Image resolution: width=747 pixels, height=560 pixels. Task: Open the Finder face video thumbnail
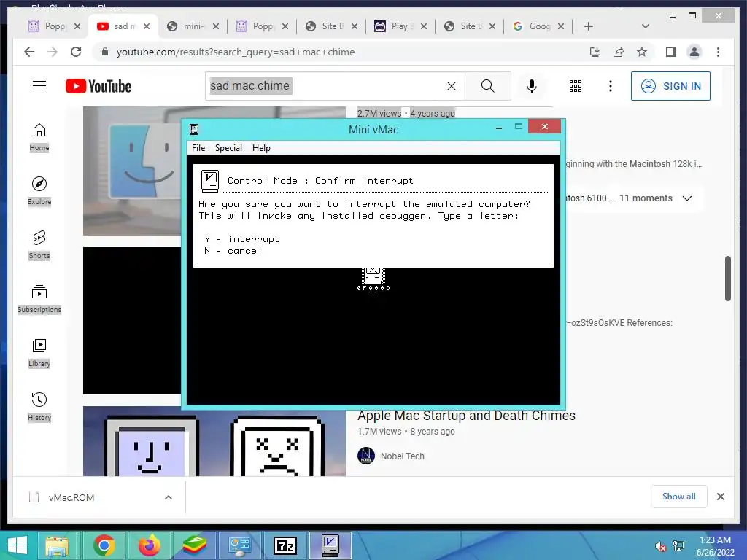click(132, 171)
